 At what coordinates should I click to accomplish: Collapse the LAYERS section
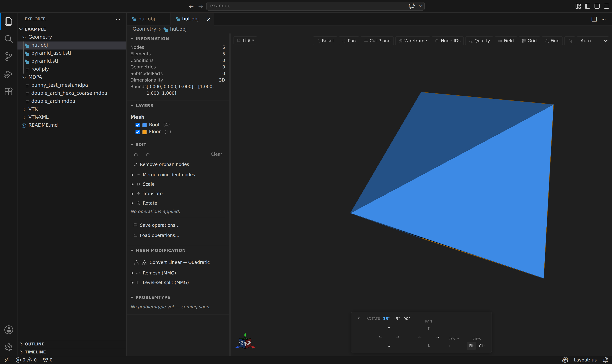(142, 106)
